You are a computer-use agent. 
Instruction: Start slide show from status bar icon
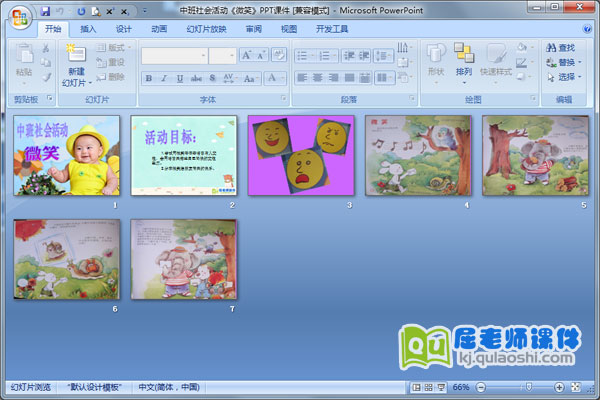[x=441, y=387]
